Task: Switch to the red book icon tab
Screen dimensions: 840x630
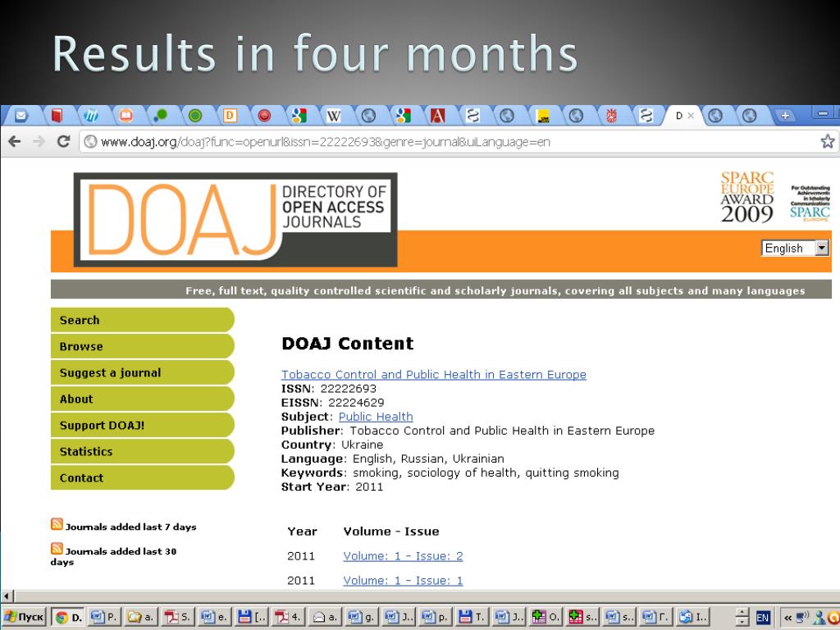Action: coord(57,115)
